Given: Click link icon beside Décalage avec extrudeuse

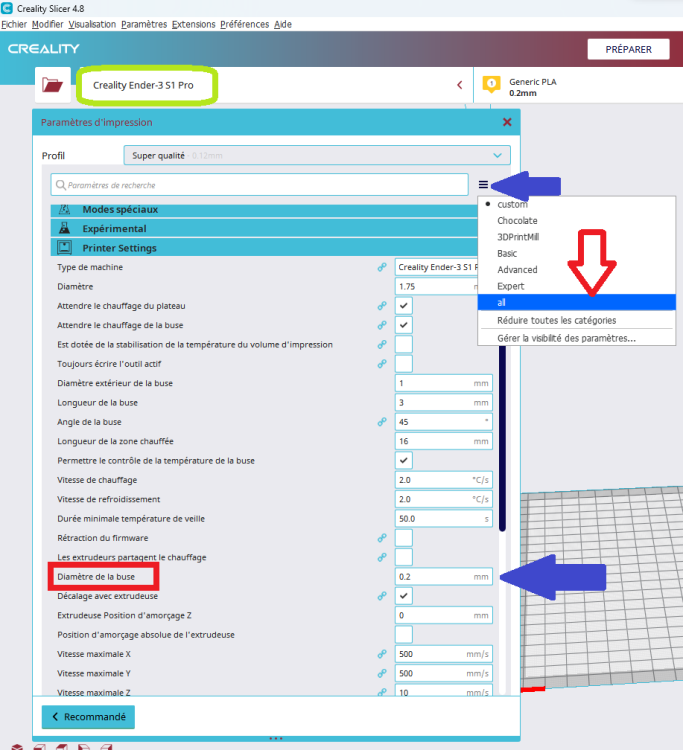Looking at the screenshot, I should click(x=382, y=596).
